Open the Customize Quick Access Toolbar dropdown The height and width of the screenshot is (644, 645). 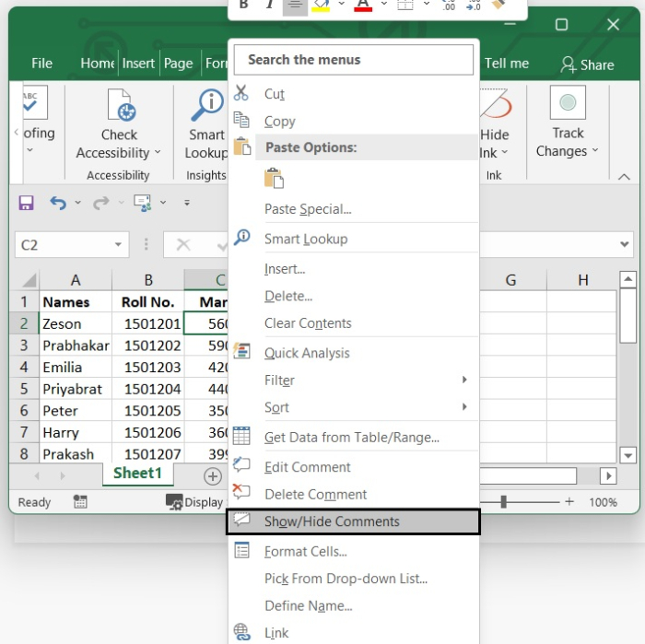187,203
